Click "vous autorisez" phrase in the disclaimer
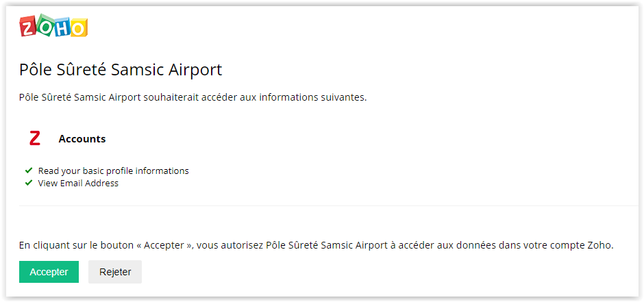644x302 pixels. [x=232, y=244]
